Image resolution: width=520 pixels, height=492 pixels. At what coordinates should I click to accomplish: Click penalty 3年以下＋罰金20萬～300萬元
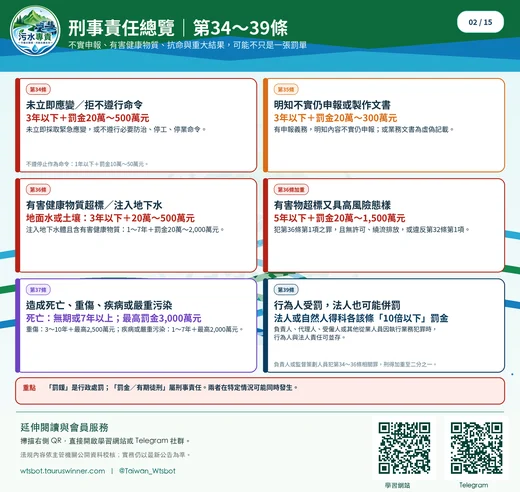[335, 118]
